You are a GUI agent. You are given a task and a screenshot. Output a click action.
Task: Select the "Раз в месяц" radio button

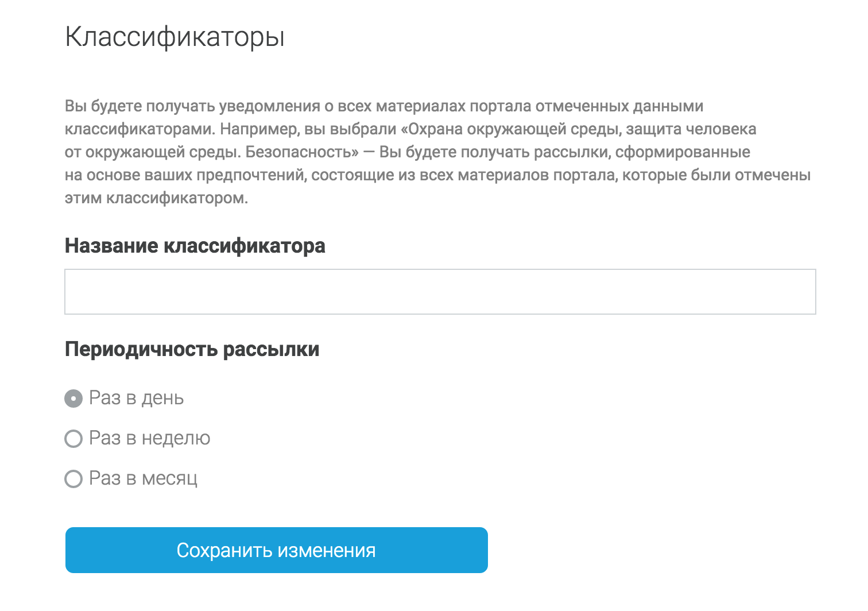coord(73,479)
